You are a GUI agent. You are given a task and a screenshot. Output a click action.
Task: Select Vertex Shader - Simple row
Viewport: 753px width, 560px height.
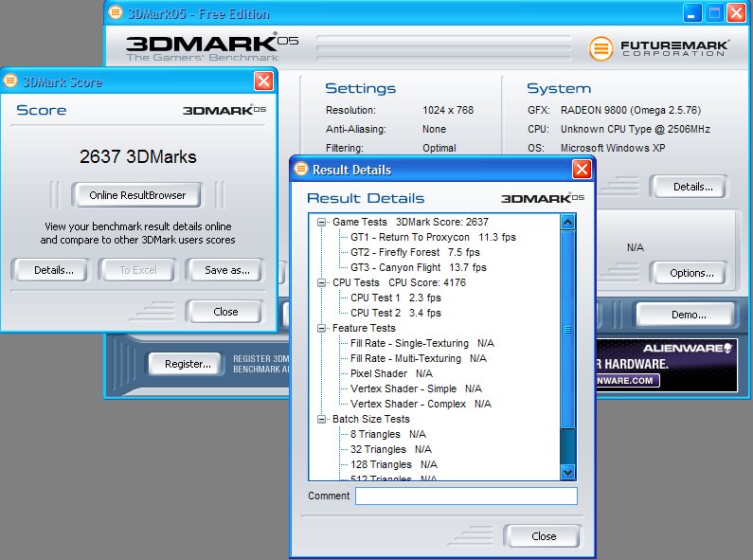tap(416, 388)
